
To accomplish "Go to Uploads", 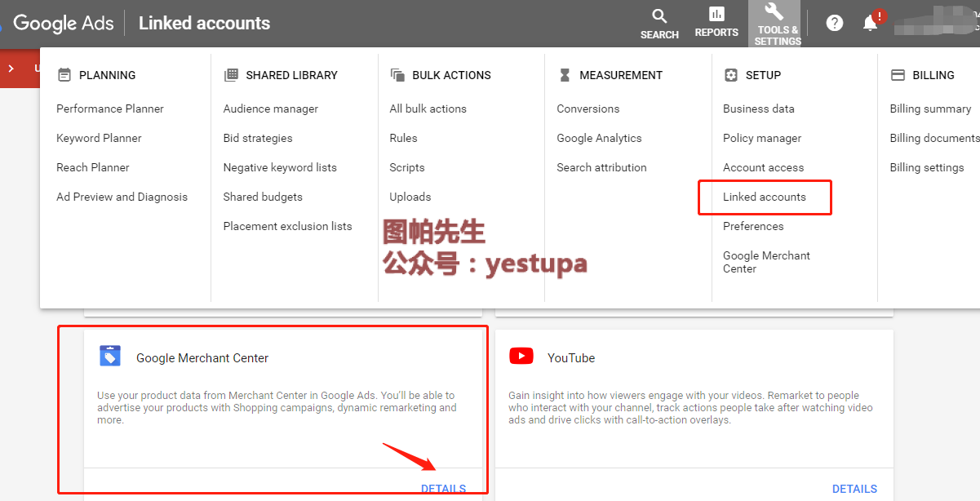I will pyautogui.click(x=410, y=197).
